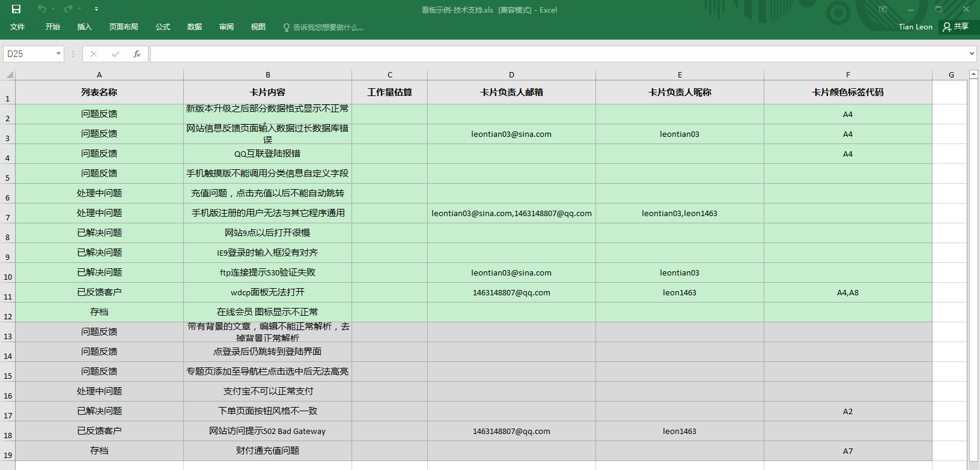The width and height of the screenshot is (980, 470).
Task: Open the 文件 menu
Action: [17, 27]
